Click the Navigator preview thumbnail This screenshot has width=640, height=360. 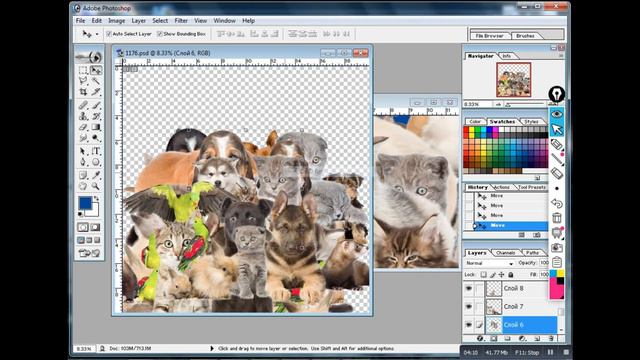513,80
